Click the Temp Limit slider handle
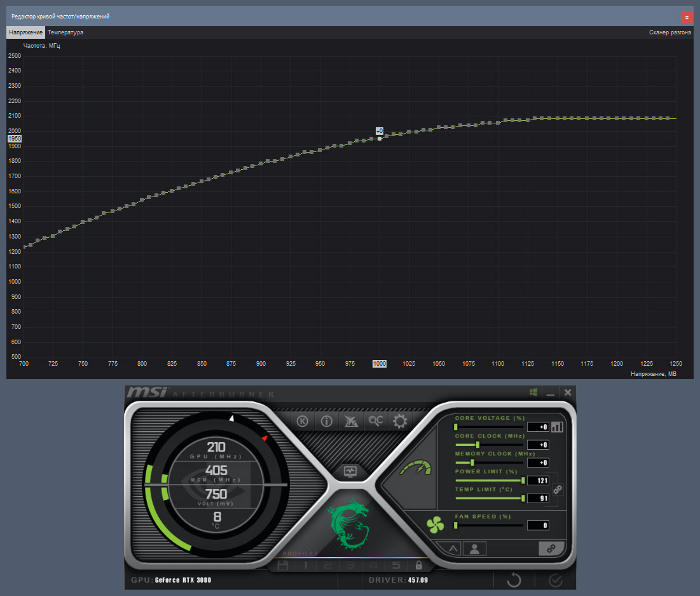Screen dimensions: 700x596 [523, 499]
